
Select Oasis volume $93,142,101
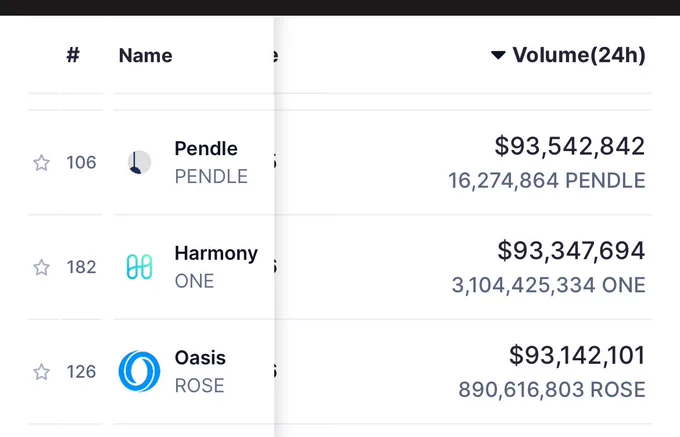pos(577,355)
